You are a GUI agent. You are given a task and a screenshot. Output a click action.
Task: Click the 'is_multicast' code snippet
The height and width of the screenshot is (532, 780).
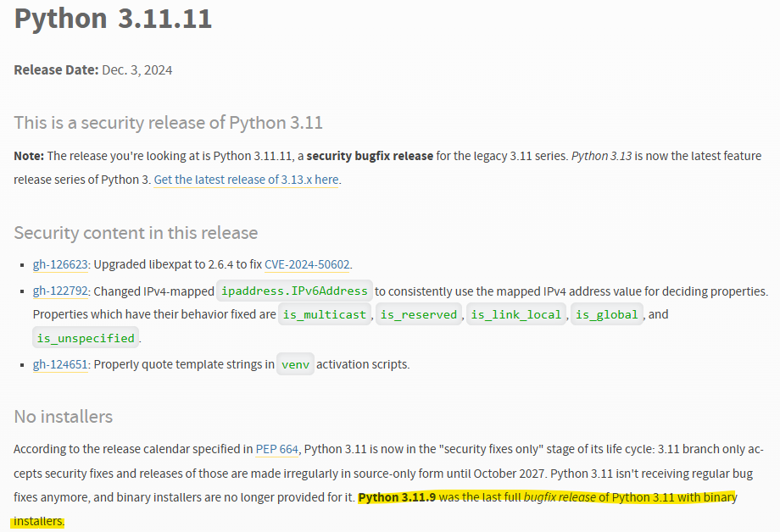pyautogui.click(x=325, y=315)
